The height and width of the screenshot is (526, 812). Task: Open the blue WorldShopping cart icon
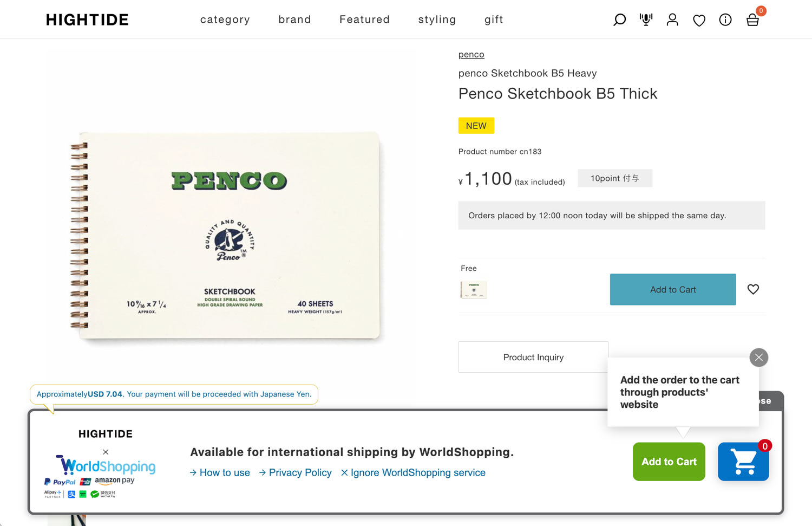click(743, 462)
